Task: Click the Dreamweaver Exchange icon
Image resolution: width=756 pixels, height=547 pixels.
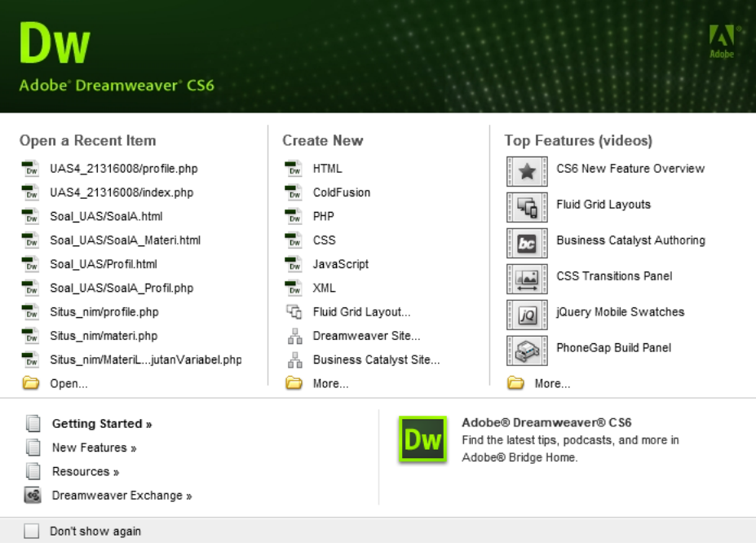Action: tap(33, 495)
